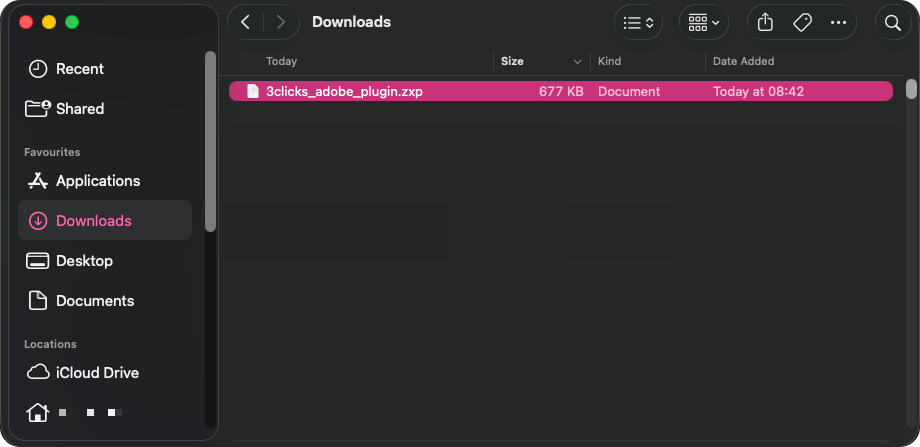
Task: Click the clock icon beside Recent
Action: pos(38,69)
